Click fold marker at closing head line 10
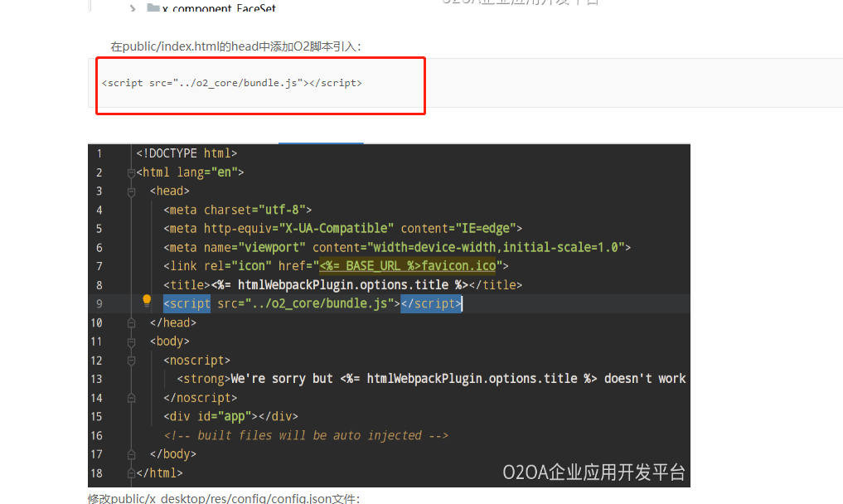Image resolution: width=843 pixels, height=504 pixels. (131, 322)
